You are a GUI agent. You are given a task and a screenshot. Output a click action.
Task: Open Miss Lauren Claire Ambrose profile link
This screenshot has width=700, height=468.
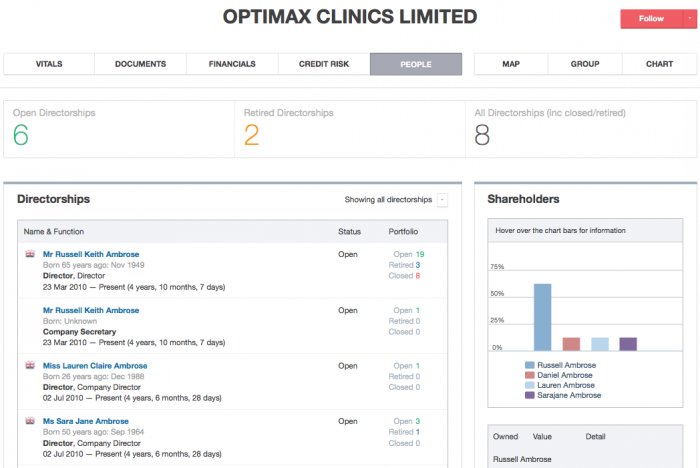pyautogui.click(x=95, y=365)
